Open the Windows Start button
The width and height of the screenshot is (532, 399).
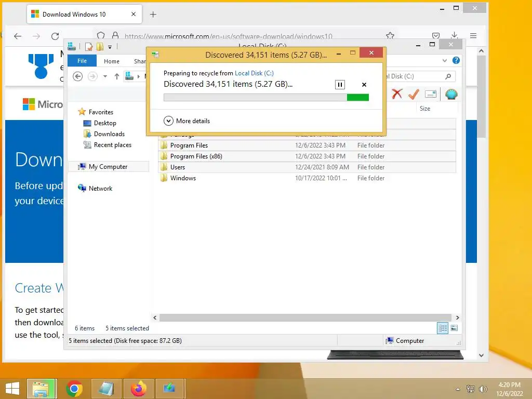[x=12, y=389]
